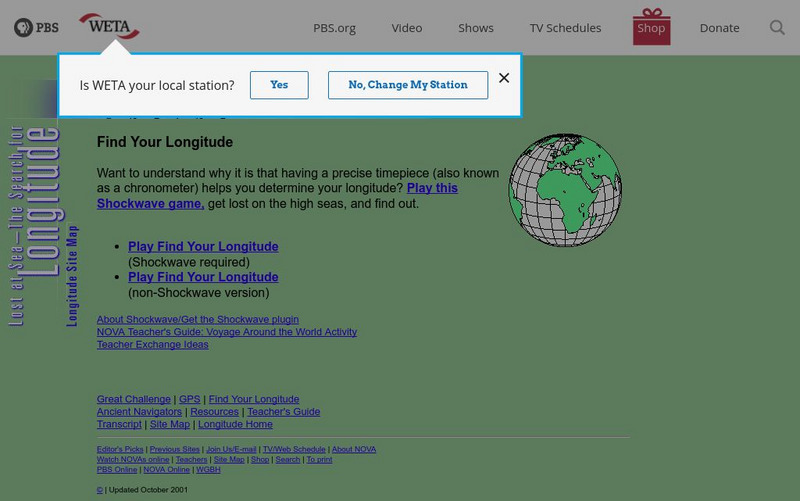Select the To print link
This screenshot has height=501, width=800.
319,460
